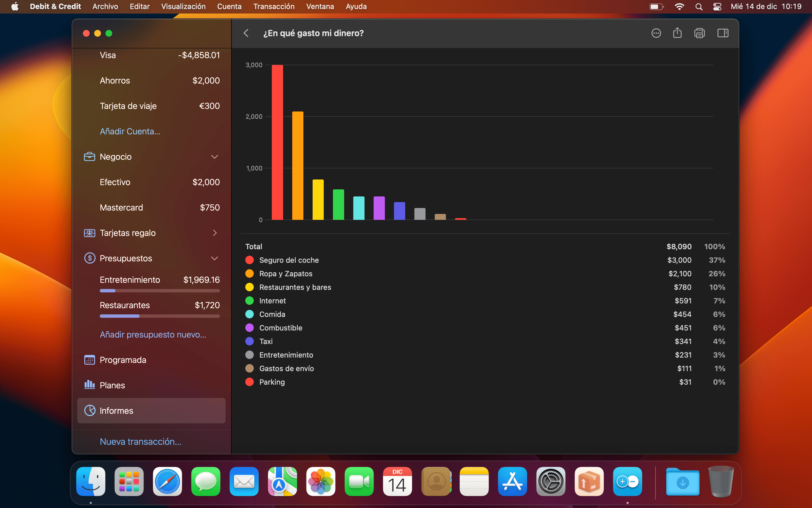Click the orange bar in the chart
The width and height of the screenshot is (812, 508).
(x=298, y=166)
